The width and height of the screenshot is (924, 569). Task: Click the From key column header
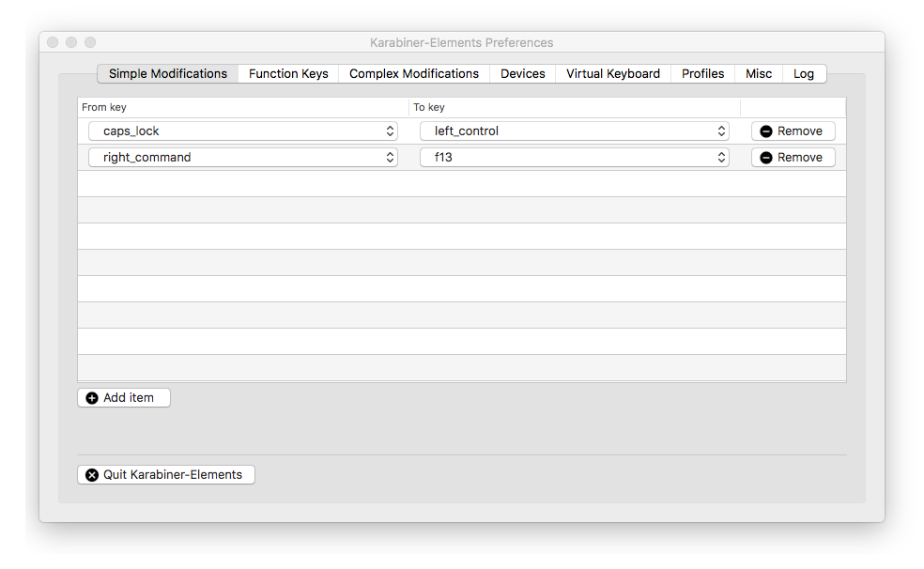(243, 107)
